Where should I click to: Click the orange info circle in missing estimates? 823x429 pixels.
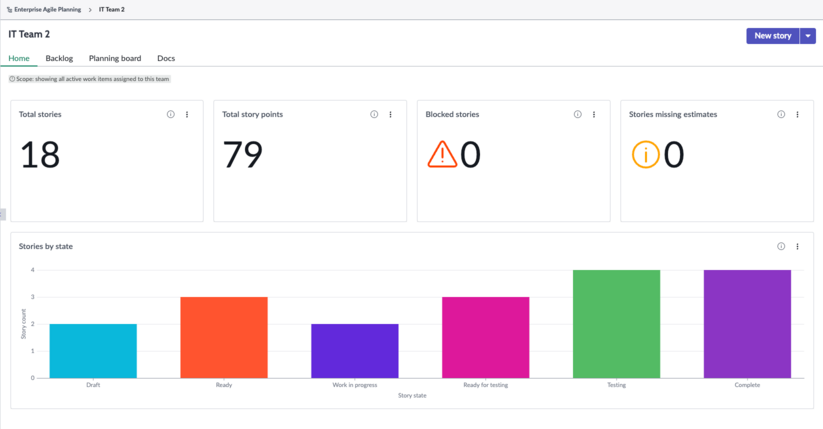646,154
